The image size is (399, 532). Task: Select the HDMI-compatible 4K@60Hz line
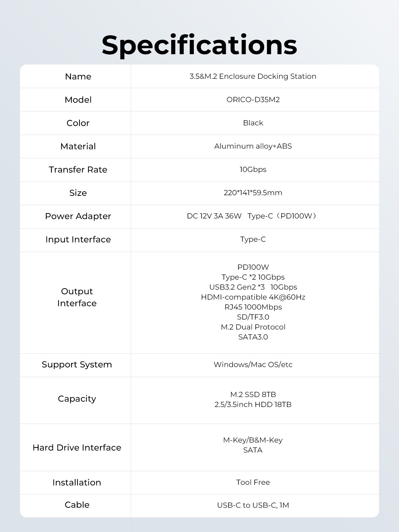click(x=253, y=297)
